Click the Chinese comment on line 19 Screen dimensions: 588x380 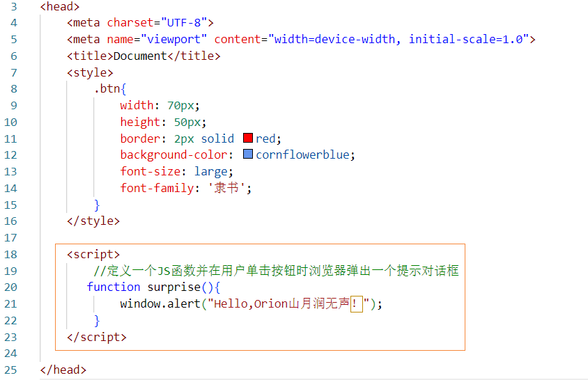[276, 271]
